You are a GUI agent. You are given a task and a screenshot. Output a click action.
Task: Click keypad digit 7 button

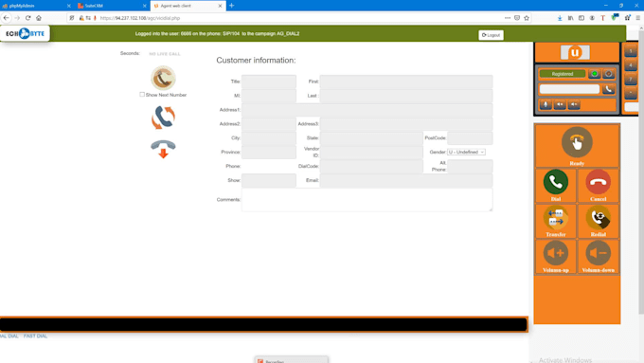point(631,80)
